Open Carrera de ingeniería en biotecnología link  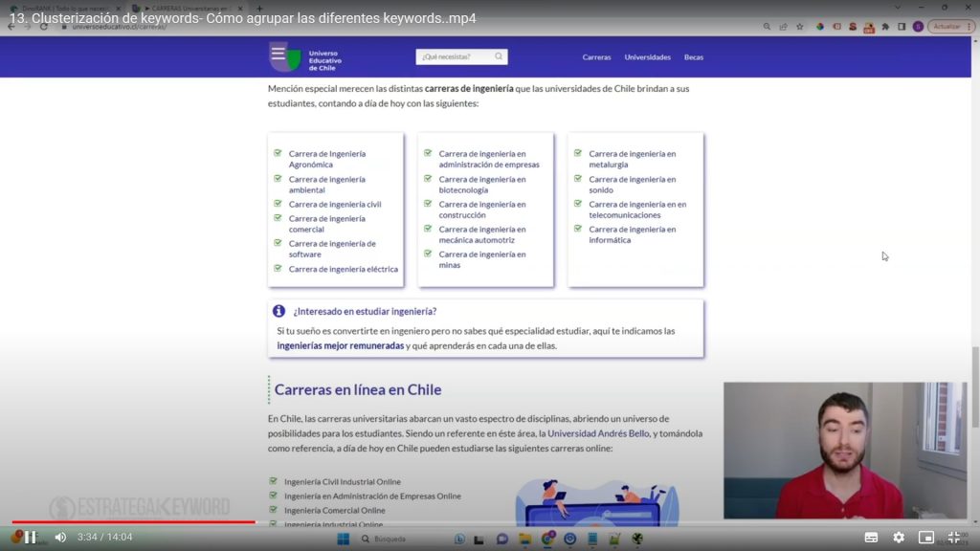(x=482, y=185)
